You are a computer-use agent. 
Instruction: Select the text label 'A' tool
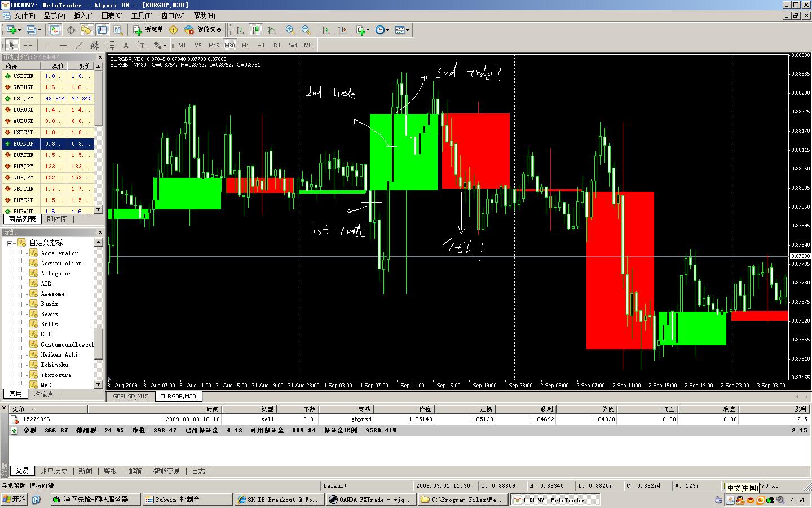[x=126, y=45]
